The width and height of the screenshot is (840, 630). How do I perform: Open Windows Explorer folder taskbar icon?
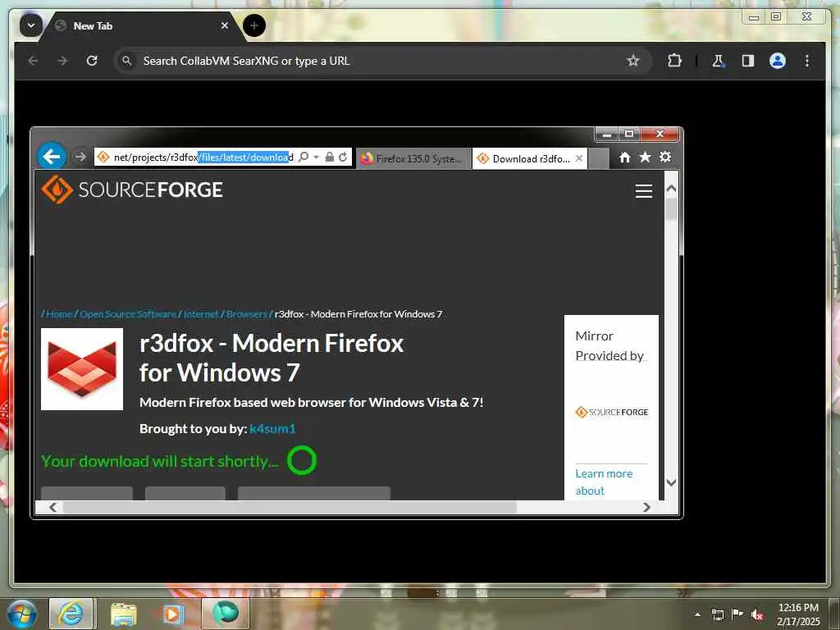124,614
